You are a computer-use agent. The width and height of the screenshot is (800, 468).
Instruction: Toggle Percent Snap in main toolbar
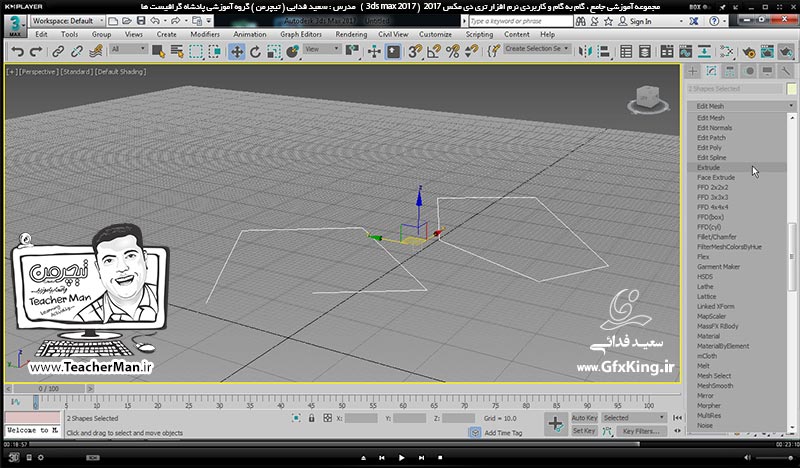[453, 51]
